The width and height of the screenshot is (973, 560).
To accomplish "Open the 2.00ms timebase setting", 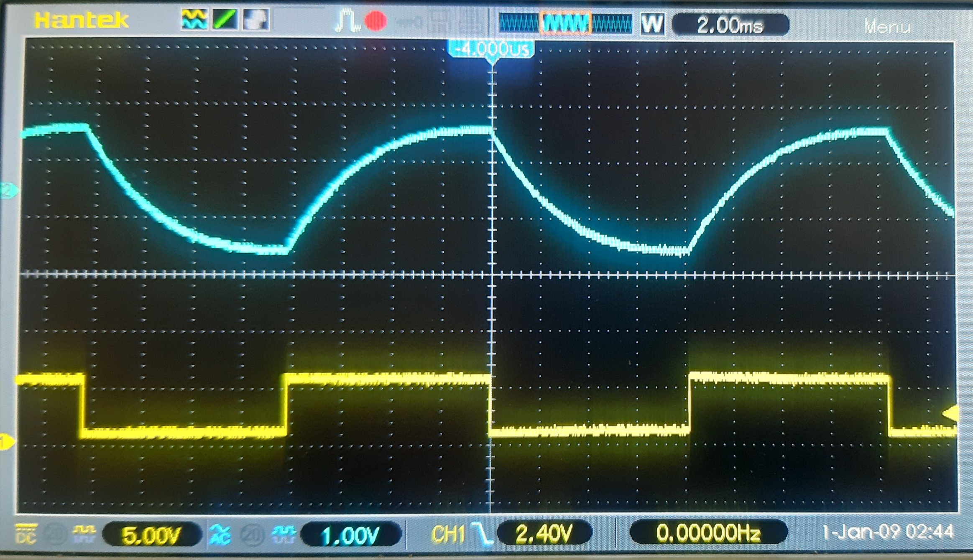I will [x=730, y=25].
